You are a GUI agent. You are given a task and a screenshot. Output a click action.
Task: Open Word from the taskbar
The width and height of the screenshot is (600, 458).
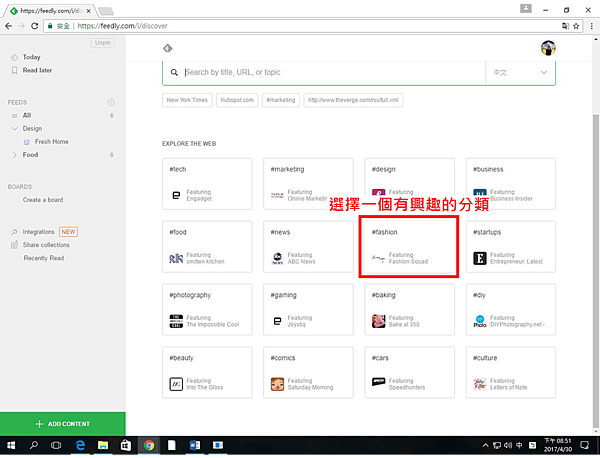point(195,445)
